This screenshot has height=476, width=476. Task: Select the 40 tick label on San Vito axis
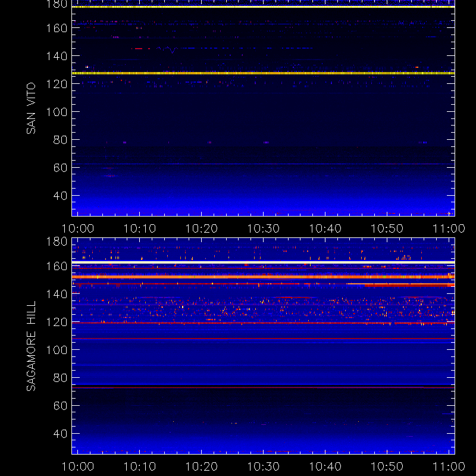60,196
